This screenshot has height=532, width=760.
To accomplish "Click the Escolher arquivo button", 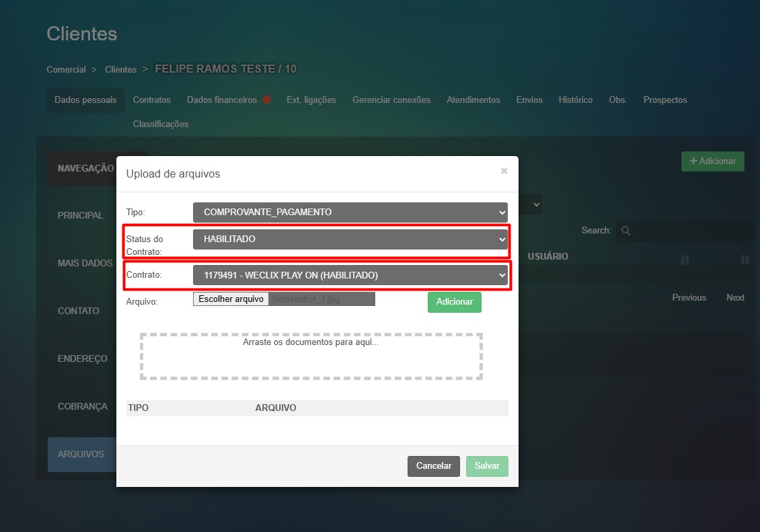I will pyautogui.click(x=231, y=299).
